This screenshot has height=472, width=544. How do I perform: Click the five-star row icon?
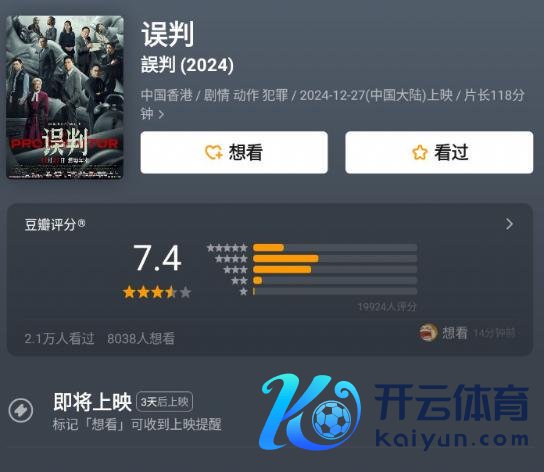[227, 248]
